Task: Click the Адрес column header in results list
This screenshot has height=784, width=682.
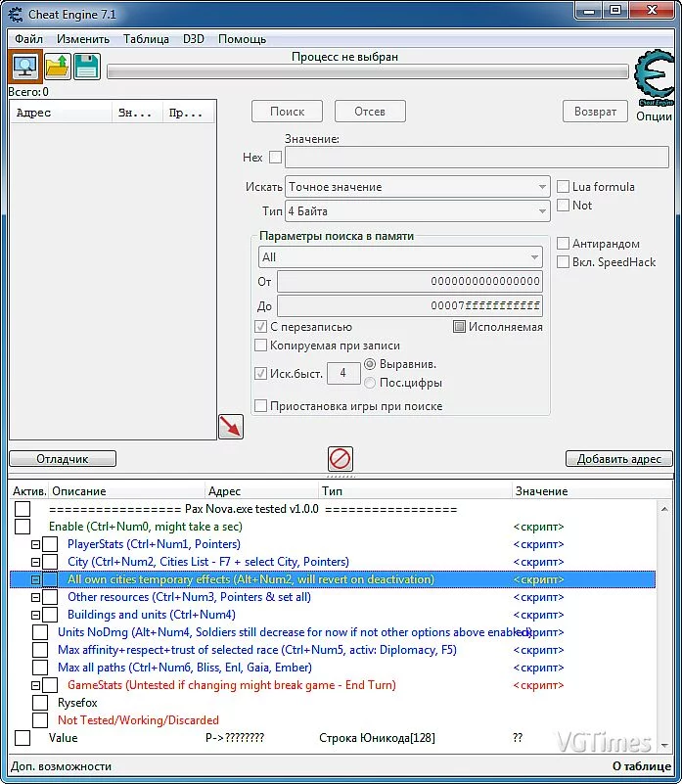Action: pyautogui.click(x=61, y=113)
